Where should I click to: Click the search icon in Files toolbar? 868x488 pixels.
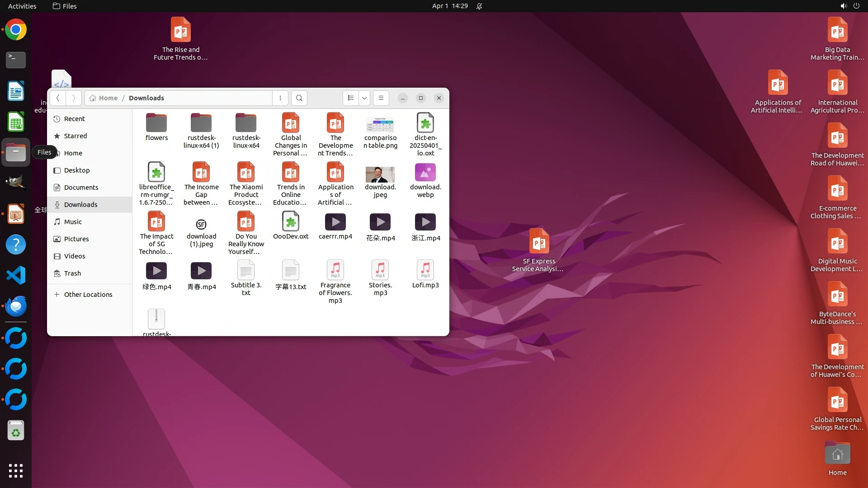299,98
